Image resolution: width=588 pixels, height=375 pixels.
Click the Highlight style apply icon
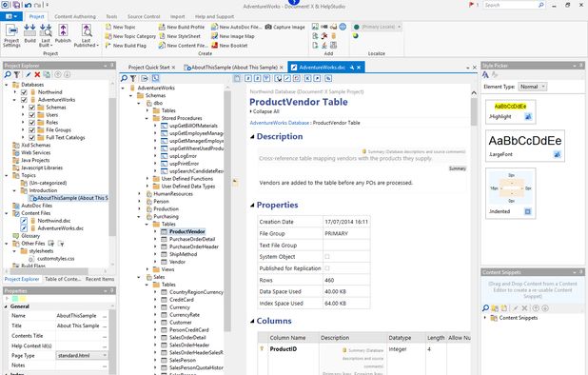tap(528, 117)
